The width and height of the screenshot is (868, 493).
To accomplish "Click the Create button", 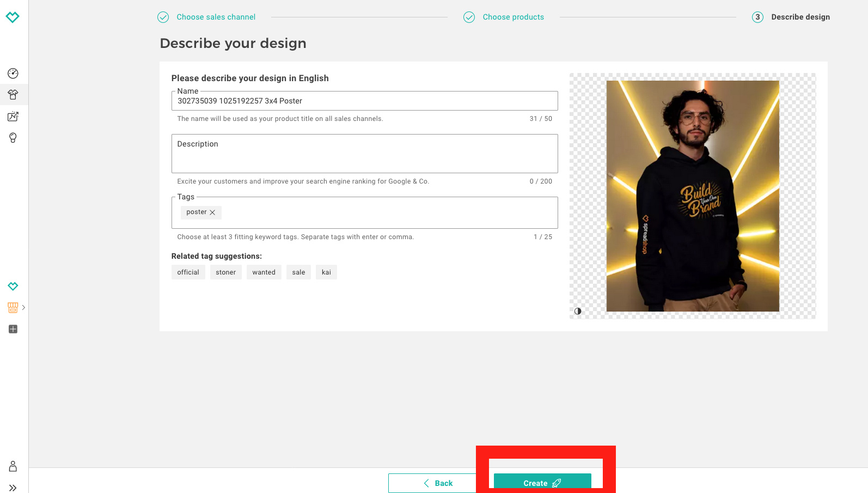I will click(542, 483).
